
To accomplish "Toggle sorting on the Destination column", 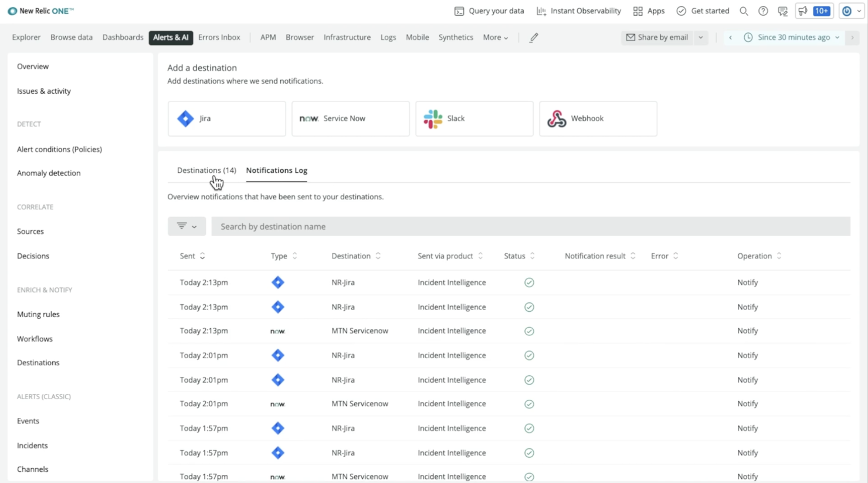I will tap(378, 256).
